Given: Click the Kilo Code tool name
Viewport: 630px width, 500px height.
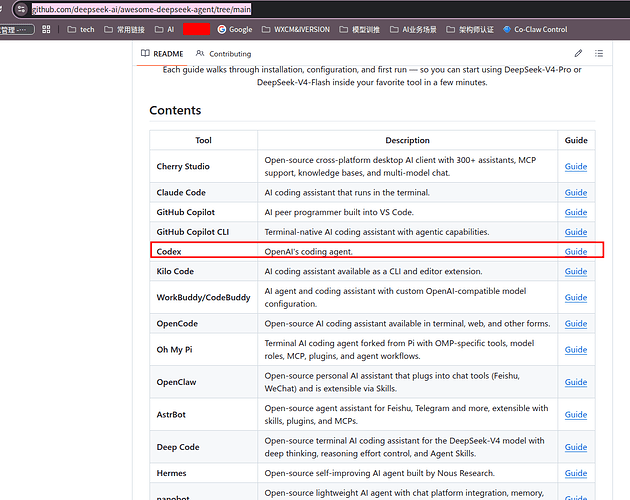Looking at the screenshot, I should tap(175, 271).
